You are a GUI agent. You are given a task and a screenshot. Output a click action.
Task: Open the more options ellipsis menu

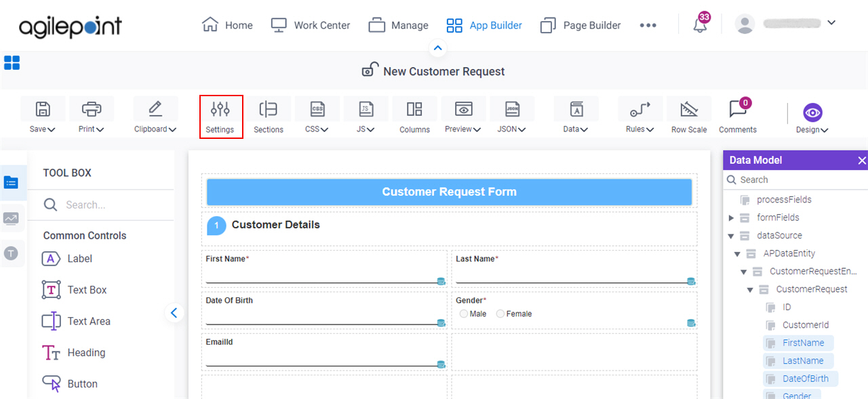tap(648, 25)
